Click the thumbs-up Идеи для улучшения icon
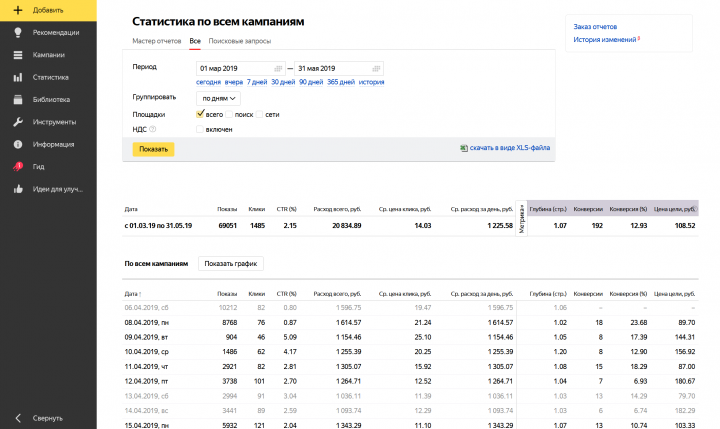720x429 pixels. (18, 189)
